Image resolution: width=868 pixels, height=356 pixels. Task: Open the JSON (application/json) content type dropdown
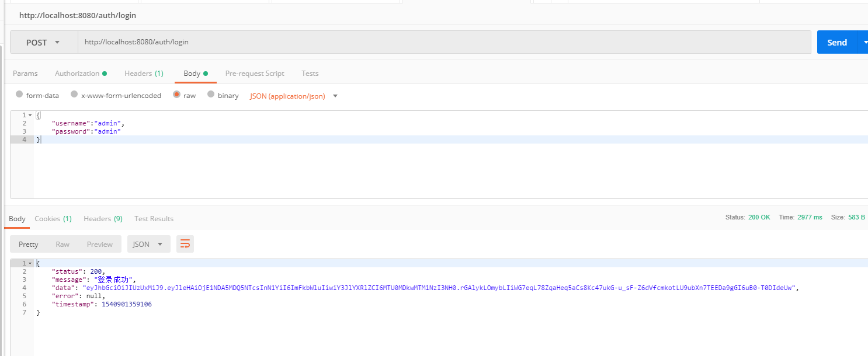click(x=294, y=96)
